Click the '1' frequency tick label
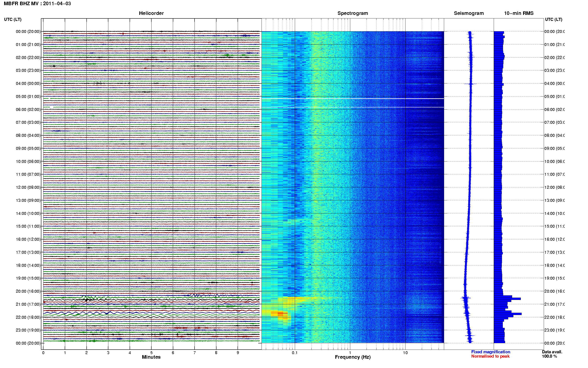588x368 pixels. click(x=350, y=353)
